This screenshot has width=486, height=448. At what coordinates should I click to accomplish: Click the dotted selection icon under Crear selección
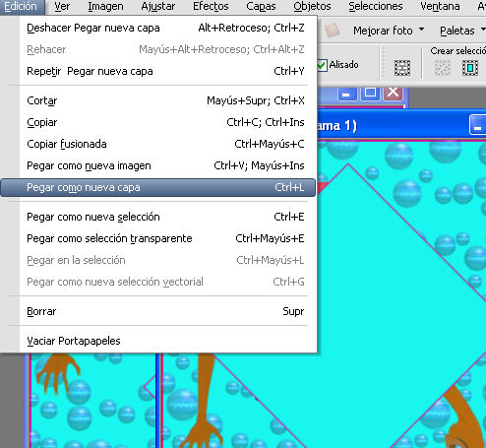(443, 68)
